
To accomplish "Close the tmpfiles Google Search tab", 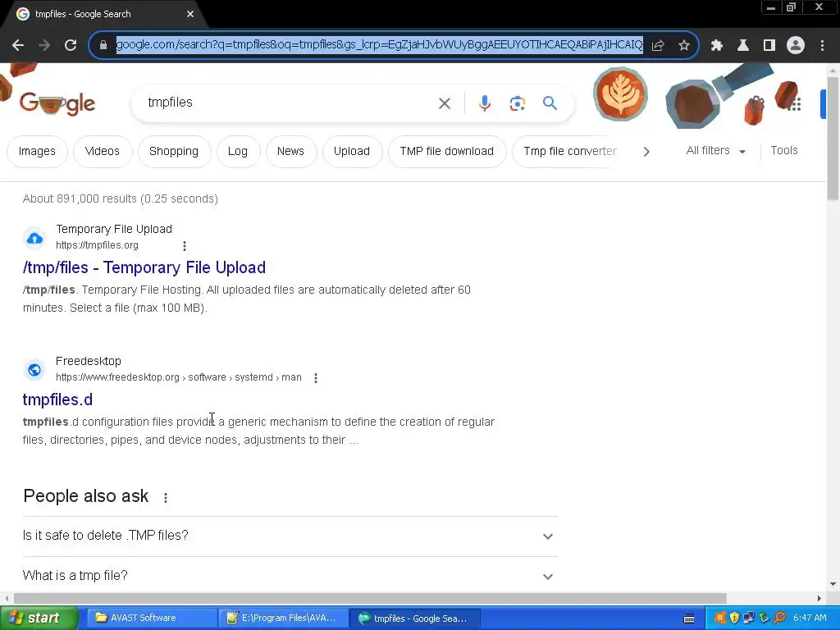I will [190, 14].
